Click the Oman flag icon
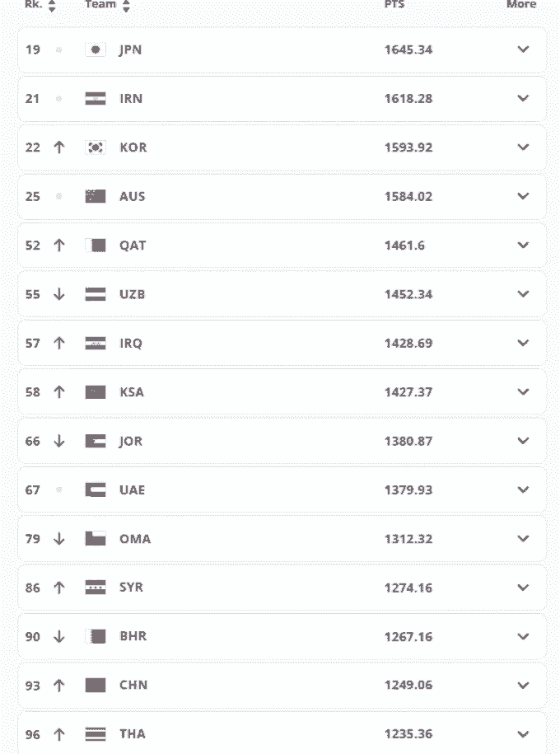 [x=96, y=539]
